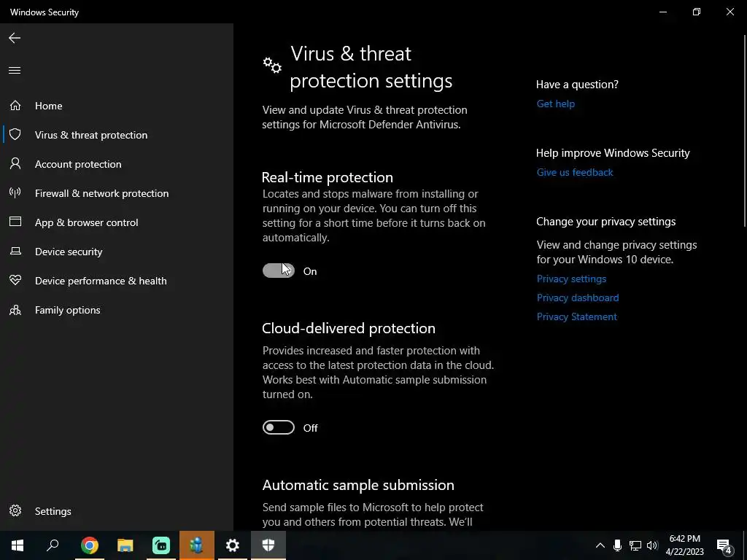Click the taskbar clock and date

coord(684,545)
